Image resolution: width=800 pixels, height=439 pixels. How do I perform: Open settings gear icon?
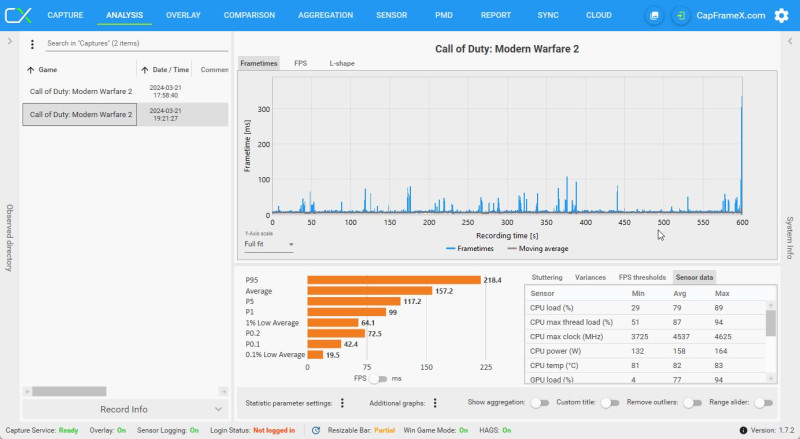[x=781, y=15]
